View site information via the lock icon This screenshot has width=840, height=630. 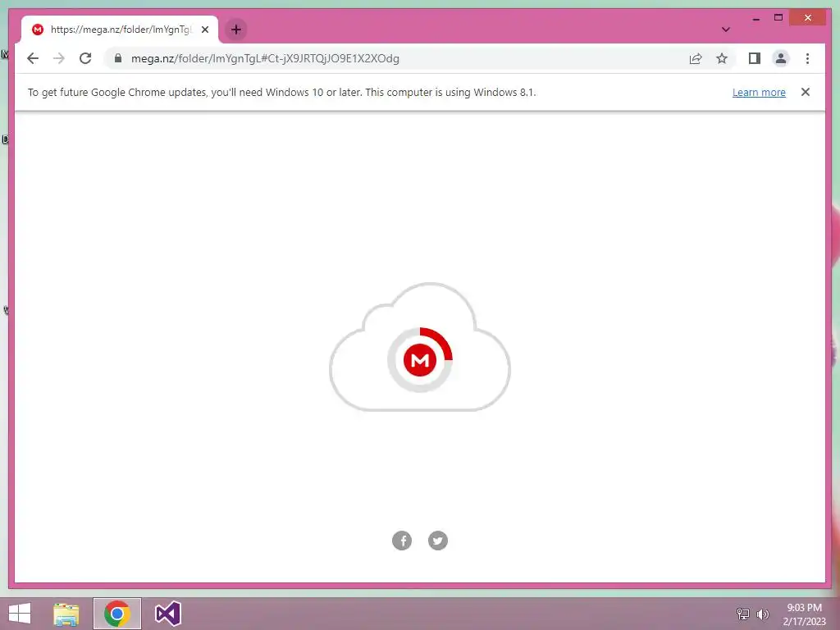tap(118, 58)
